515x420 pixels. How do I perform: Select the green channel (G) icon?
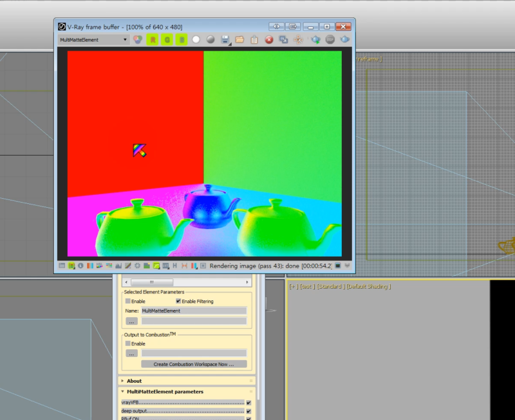pos(168,39)
